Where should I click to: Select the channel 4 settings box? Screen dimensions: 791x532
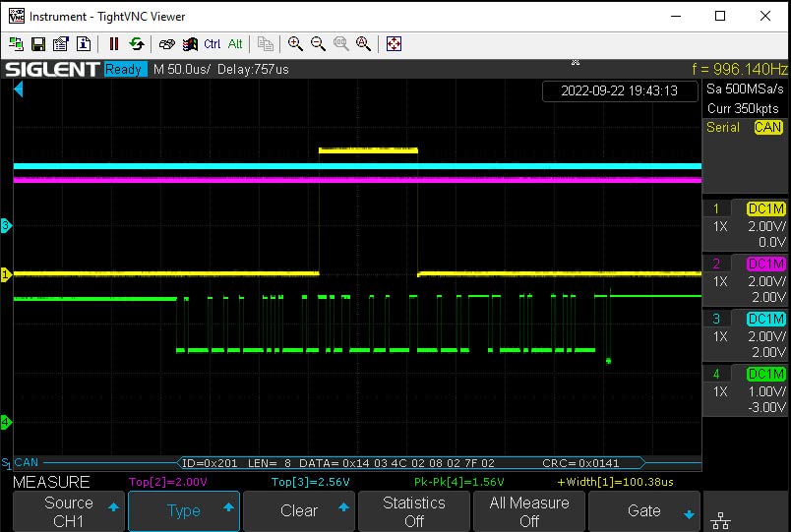[744, 390]
